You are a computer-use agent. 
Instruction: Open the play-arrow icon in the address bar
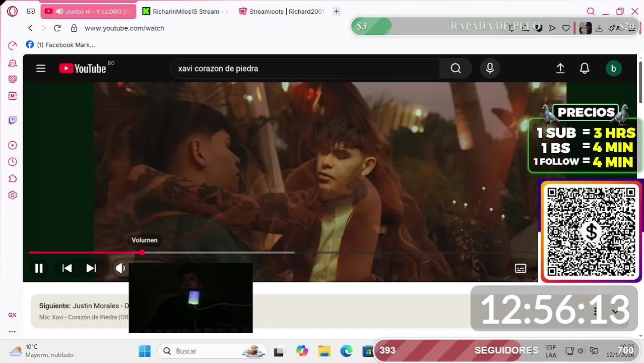pos(552,28)
